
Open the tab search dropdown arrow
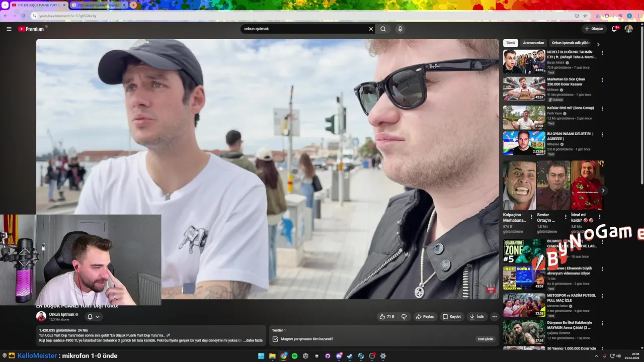coord(5,5)
